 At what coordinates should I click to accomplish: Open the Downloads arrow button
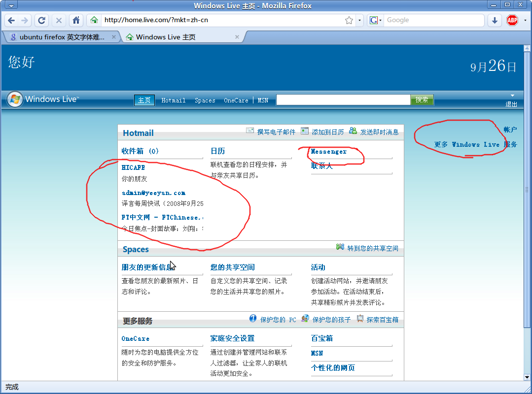coord(495,20)
